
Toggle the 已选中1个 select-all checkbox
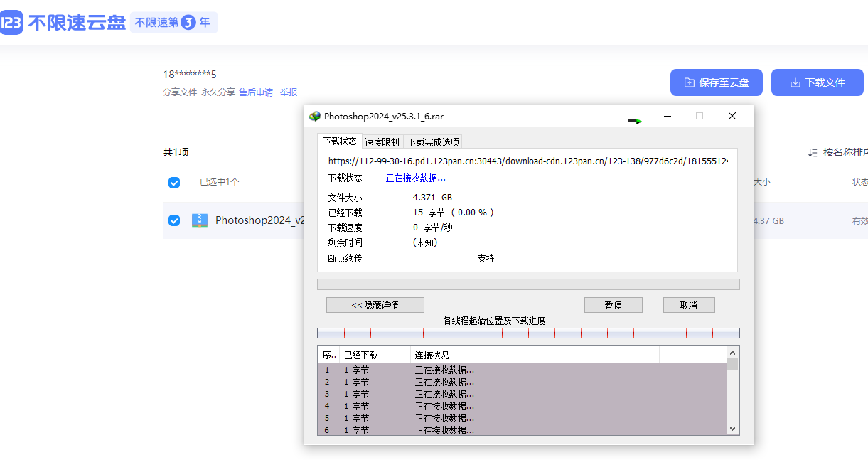(174, 183)
